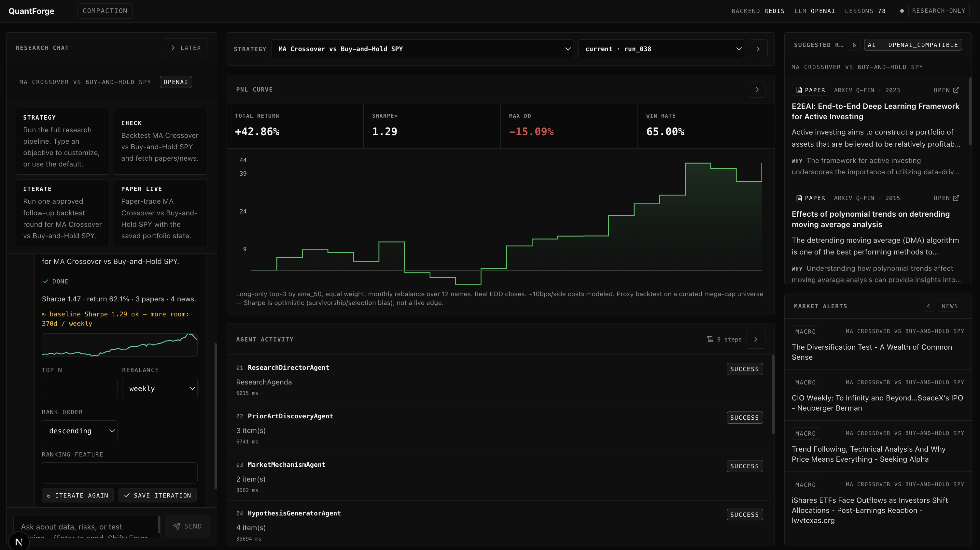The width and height of the screenshot is (980, 550).
Task: Toggle the Research-Only status badge
Action: tap(938, 11)
